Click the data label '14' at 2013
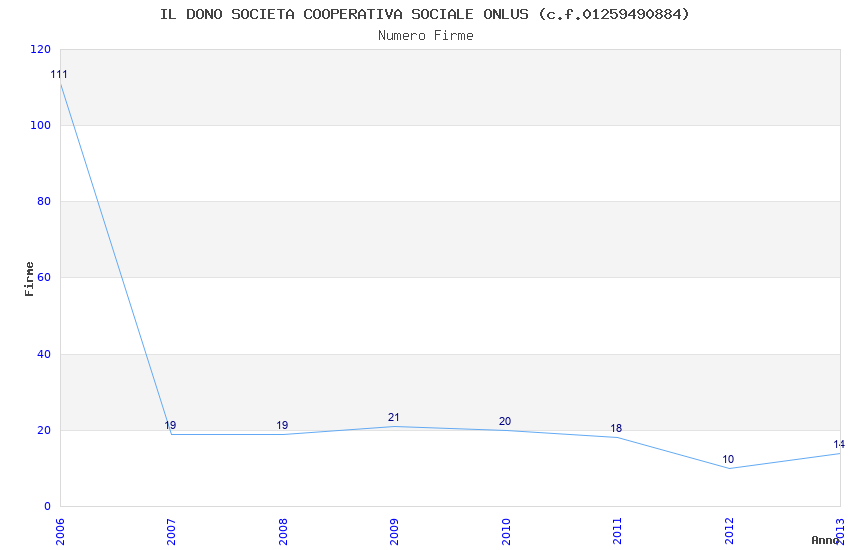 [x=839, y=444]
